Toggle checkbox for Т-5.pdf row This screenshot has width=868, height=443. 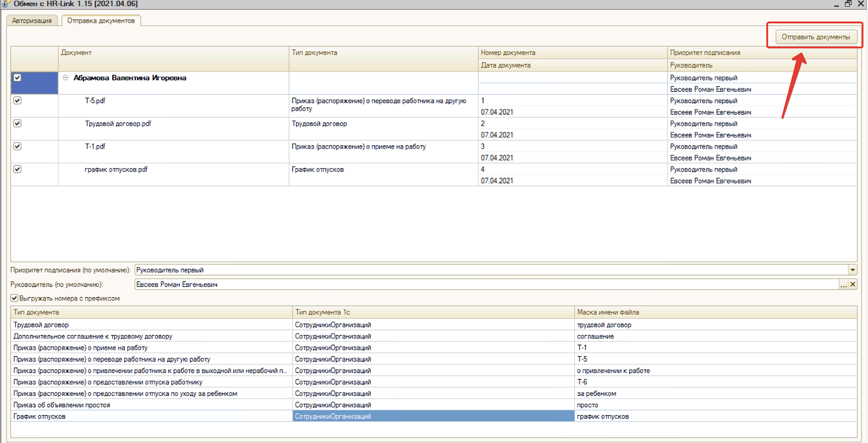pyautogui.click(x=17, y=100)
